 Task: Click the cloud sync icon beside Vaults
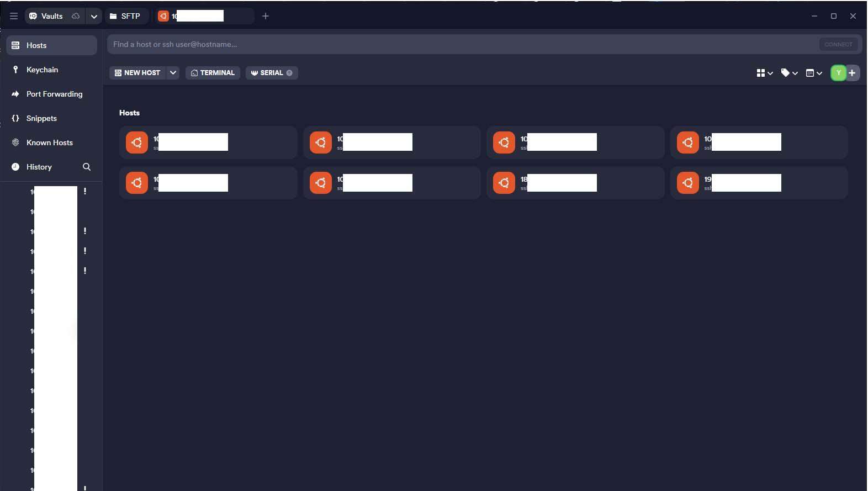point(76,16)
